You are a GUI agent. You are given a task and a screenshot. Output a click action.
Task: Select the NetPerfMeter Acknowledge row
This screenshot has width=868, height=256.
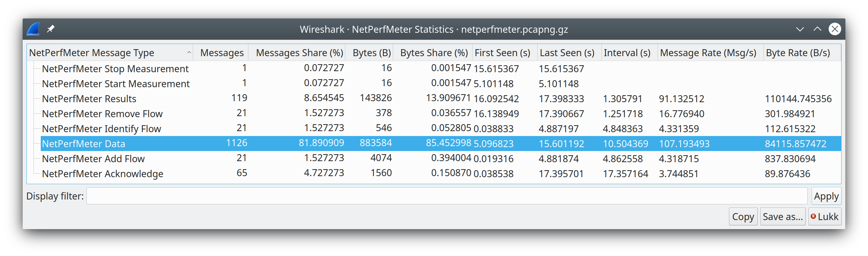click(102, 174)
